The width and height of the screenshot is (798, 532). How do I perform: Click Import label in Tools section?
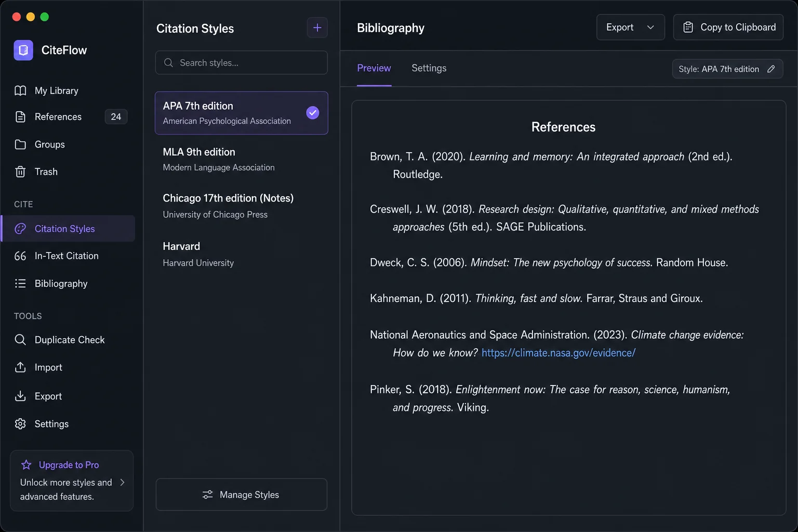coord(48,367)
